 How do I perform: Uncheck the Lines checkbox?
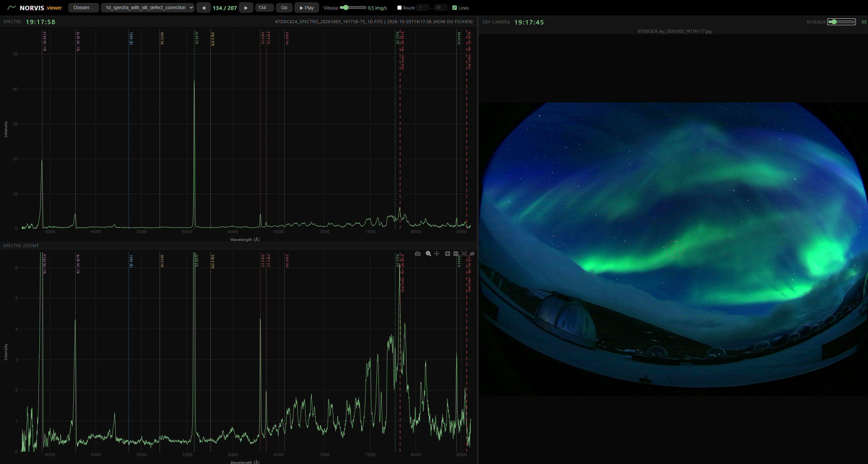pos(454,7)
